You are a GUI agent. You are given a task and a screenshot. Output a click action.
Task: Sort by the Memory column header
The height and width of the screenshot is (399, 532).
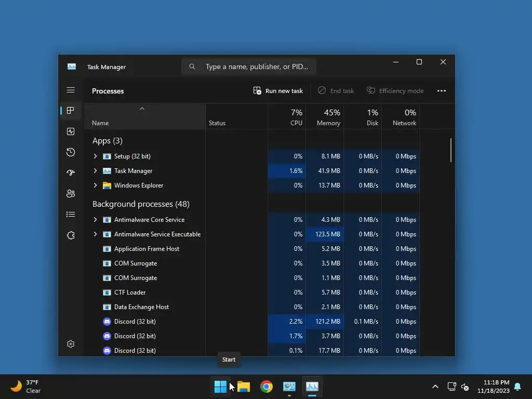pyautogui.click(x=325, y=117)
